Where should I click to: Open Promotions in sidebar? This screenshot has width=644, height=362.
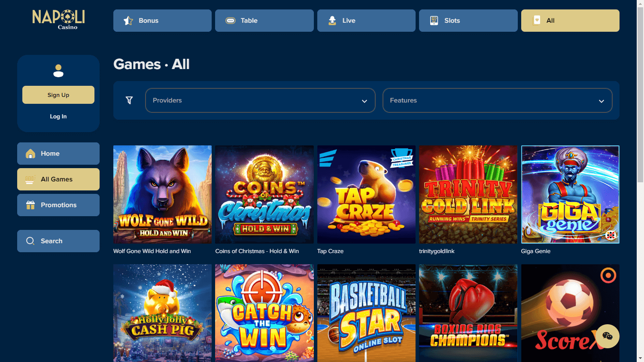58,205
